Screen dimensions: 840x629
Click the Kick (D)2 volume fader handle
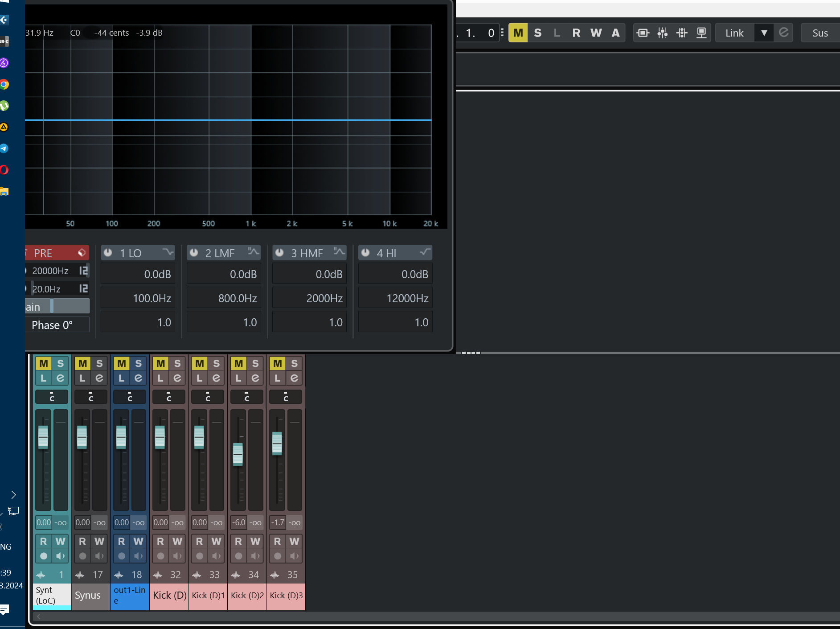point(238,454)
